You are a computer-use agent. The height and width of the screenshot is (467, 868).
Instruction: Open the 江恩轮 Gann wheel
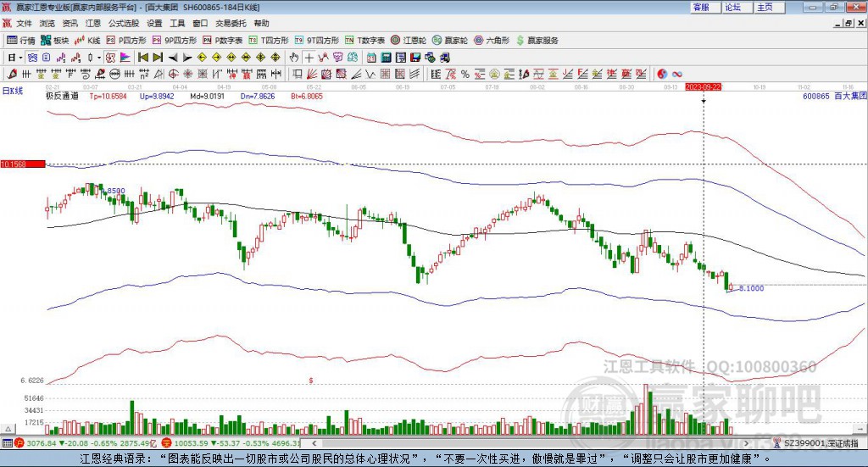click(x=409, y=41)
